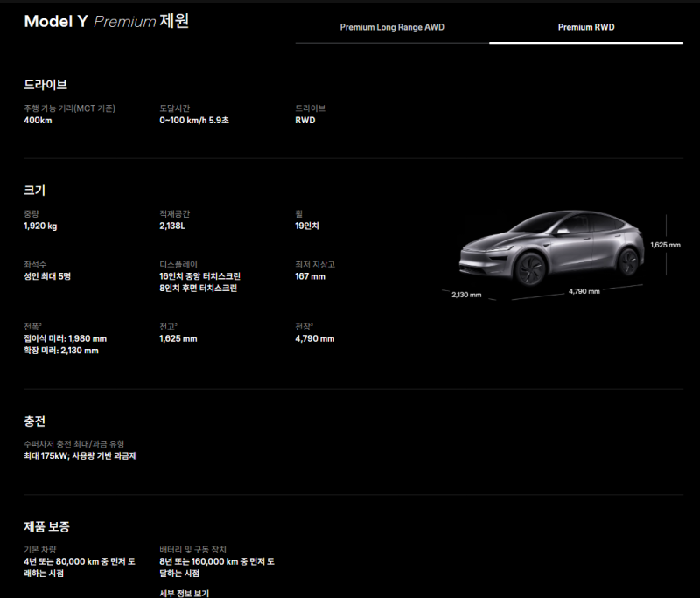This screenshot has height=598, width=700.
Task: Switch to Premium Long Range AWD tab
Action: (x=392, y=27)
